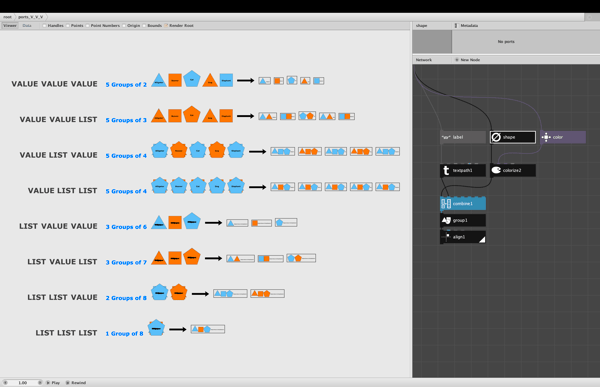Screen dimensions: 600x387
Task: Click the 'VALUE VALUE LIST' heading
Action: (59, 119)
